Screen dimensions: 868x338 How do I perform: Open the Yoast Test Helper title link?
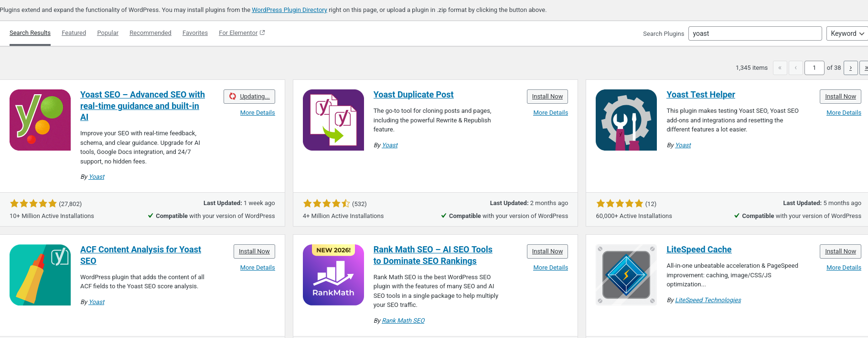(x=701, y=95)
